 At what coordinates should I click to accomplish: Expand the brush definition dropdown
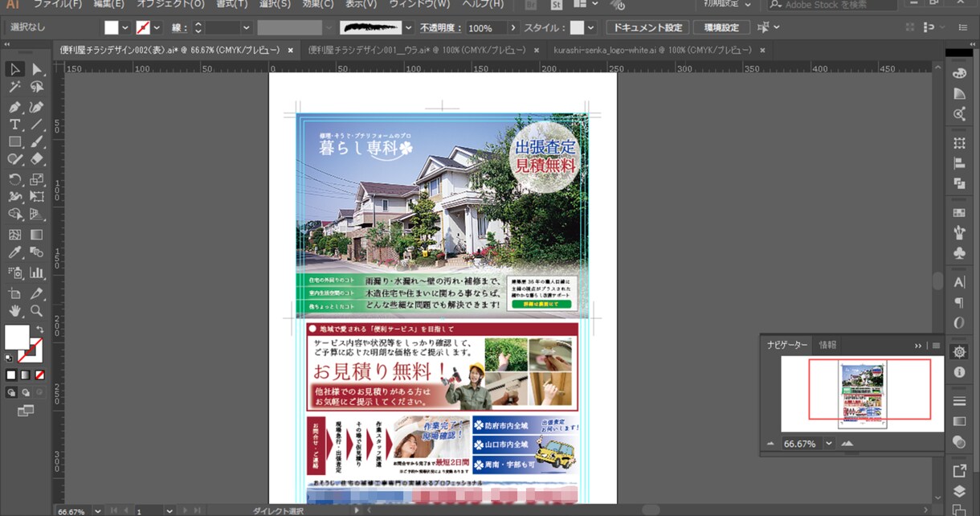click(408, 28)
